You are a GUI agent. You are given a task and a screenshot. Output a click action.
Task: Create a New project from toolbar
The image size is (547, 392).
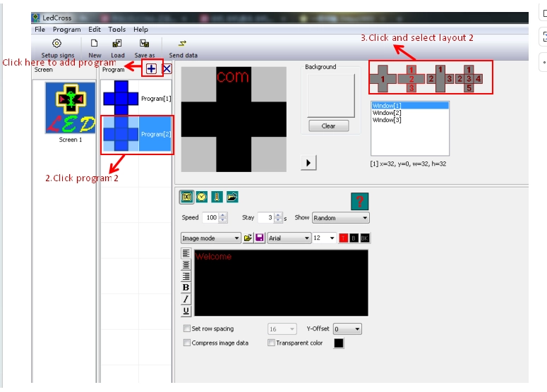pyautogui.click(x=94, y=44)
